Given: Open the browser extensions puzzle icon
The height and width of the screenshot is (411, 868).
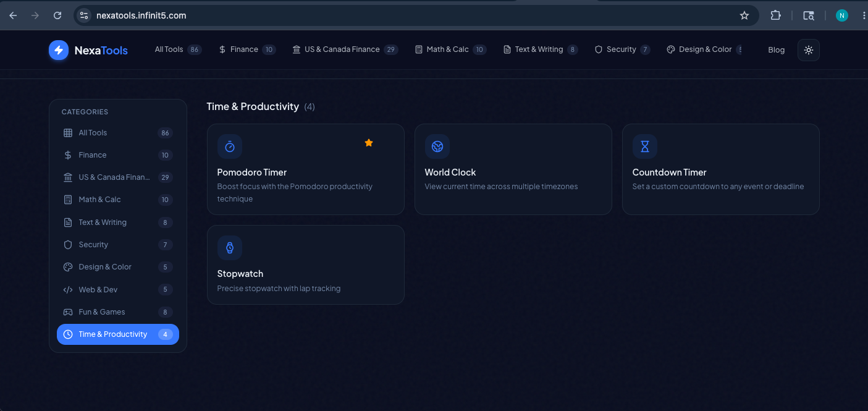Looking at the screenshot, I should (775, 15).
